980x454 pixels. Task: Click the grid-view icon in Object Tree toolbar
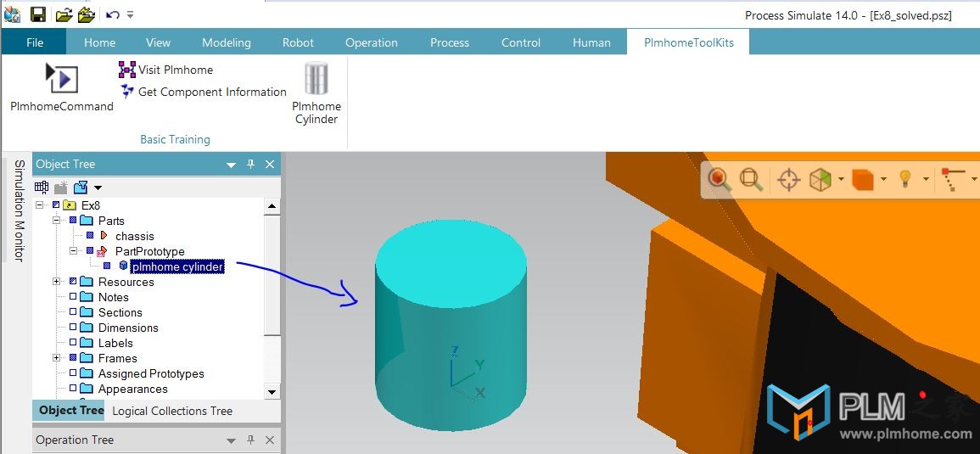coord(42,187)
